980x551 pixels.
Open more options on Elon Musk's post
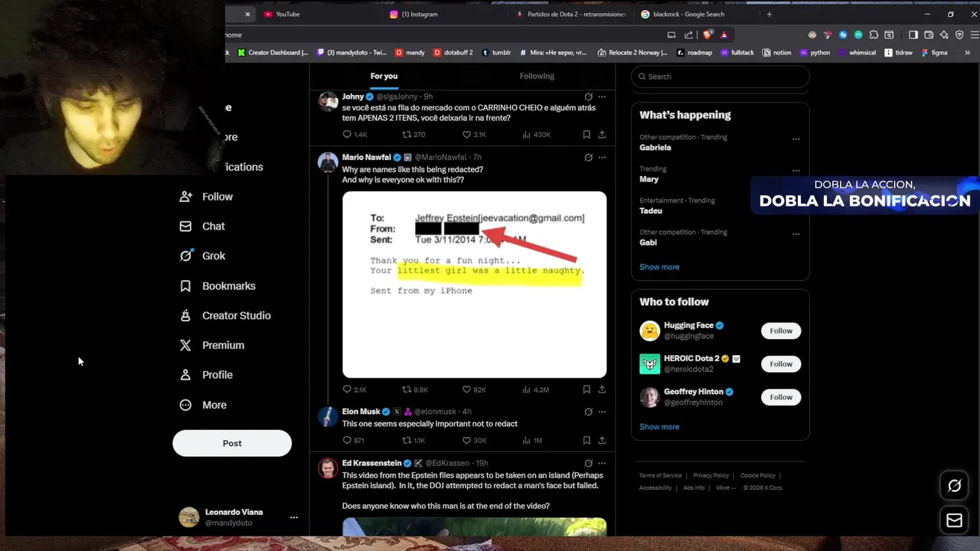click(602, 411)
